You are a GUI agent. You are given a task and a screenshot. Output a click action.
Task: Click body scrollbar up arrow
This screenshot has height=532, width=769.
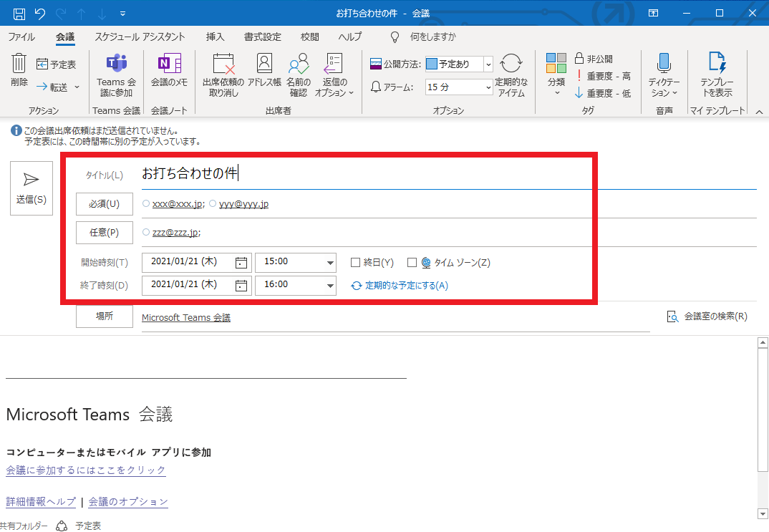[763, 342]
